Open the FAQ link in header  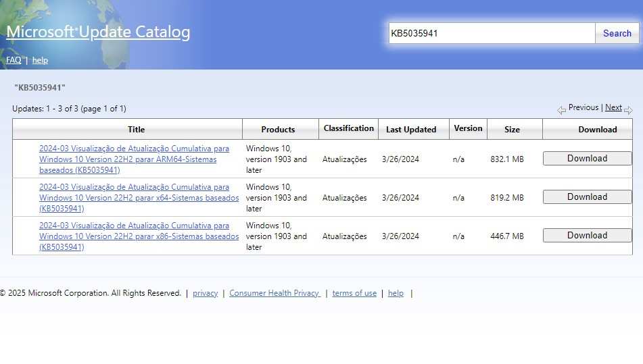click(14, 60)
